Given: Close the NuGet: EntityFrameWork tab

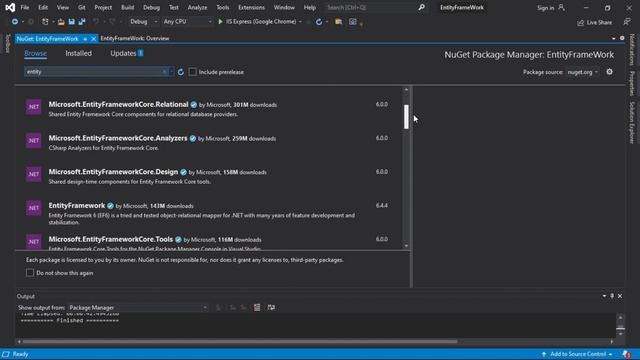Looking at the screenshot, I should [x=93, y=39].
